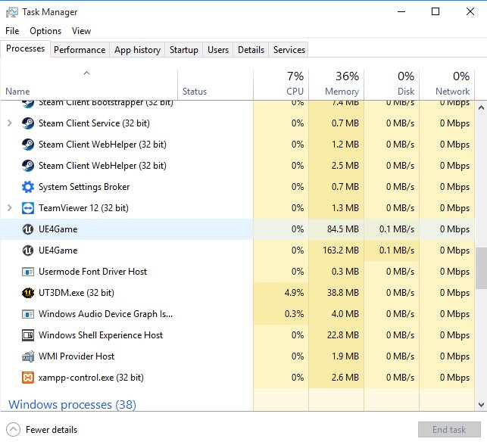Click the 84.5 MB memory value
487x448 pixels.
[x=343, y=229]
